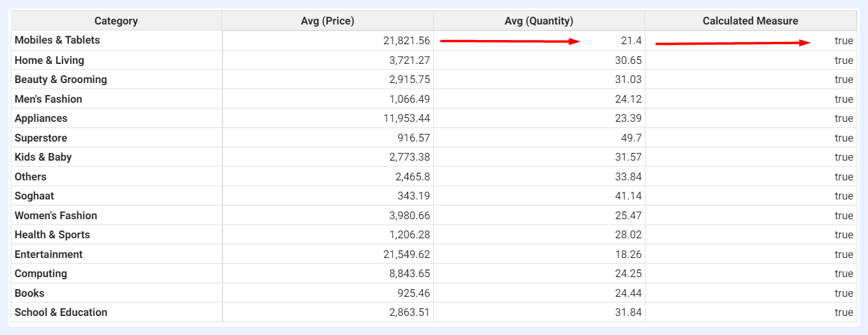This screenshot has height=335, width=868.
Task: Click the price value 21,821.56
Action: tap(406, 41)
